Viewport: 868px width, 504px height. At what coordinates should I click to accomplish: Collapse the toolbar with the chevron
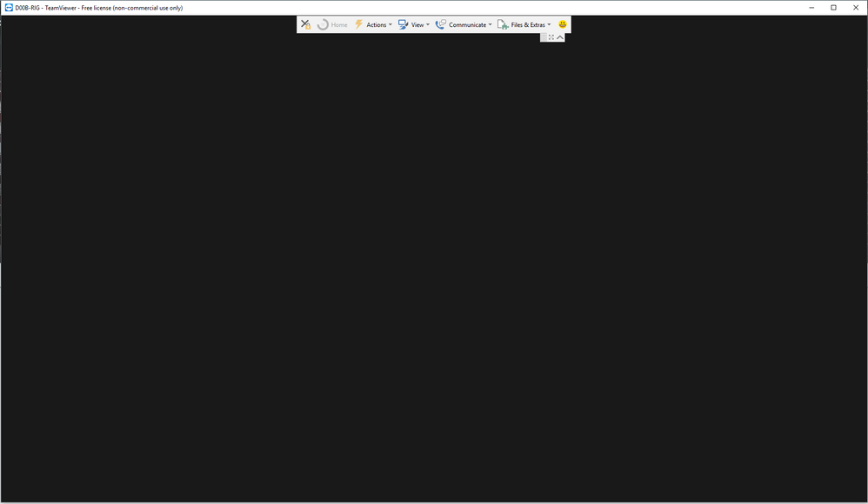point(559,37)
